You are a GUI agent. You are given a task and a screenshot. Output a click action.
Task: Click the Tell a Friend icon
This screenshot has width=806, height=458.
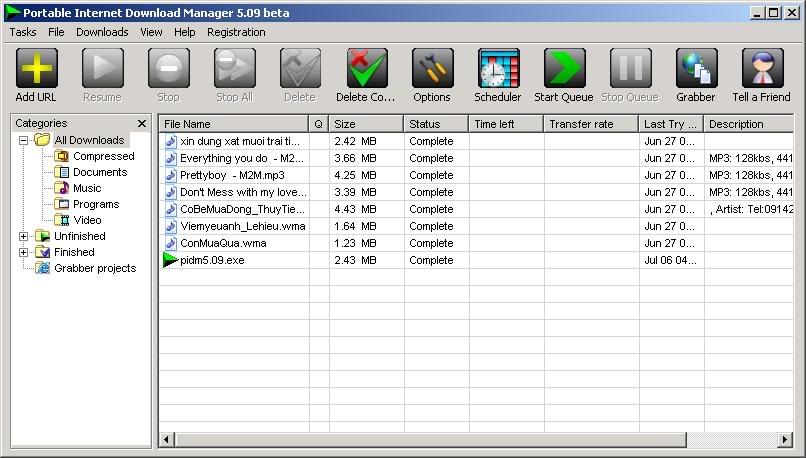point(762,68)
